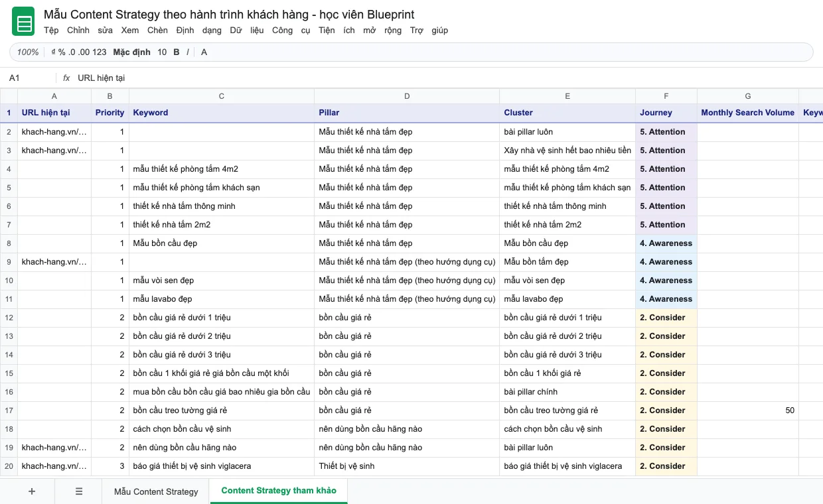Click cluster cell Mẫu bồn tắm đẹp
Image resolution: width=823 pixels, height=504 pixels.
(567, 262)
